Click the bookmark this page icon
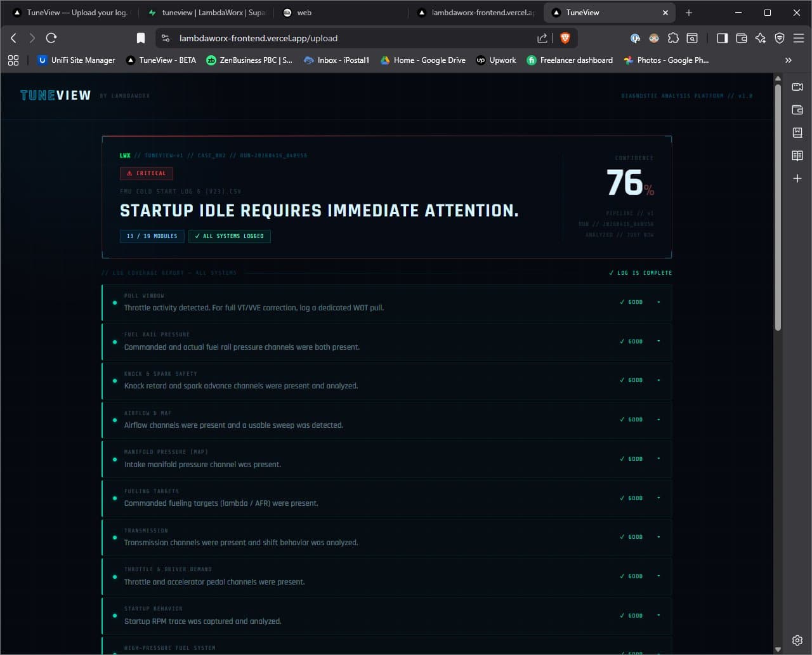Screen dimensions: 812x655 [x=141, y=38]
